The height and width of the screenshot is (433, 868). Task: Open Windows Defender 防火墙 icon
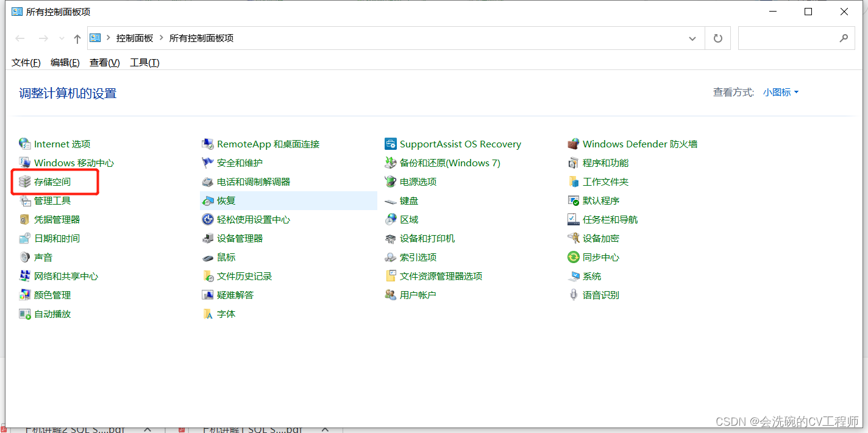pyautogui.click(x=573, y=144)
